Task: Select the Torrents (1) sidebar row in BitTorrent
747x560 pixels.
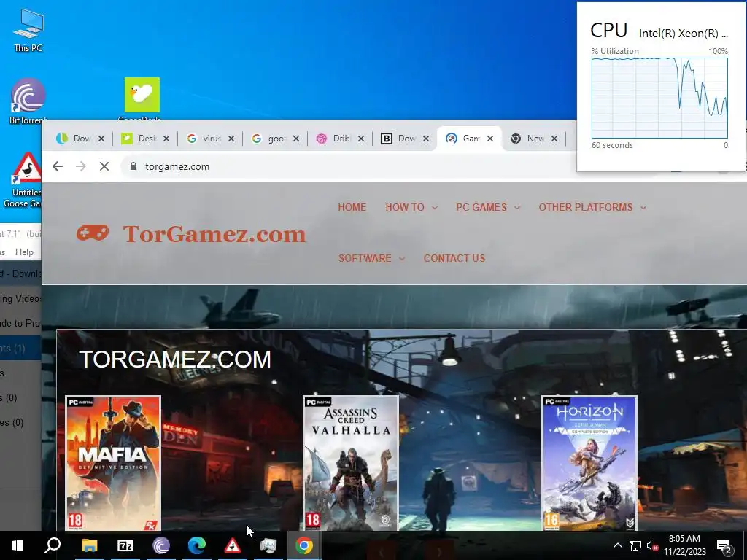Action: tap(20, 348)
